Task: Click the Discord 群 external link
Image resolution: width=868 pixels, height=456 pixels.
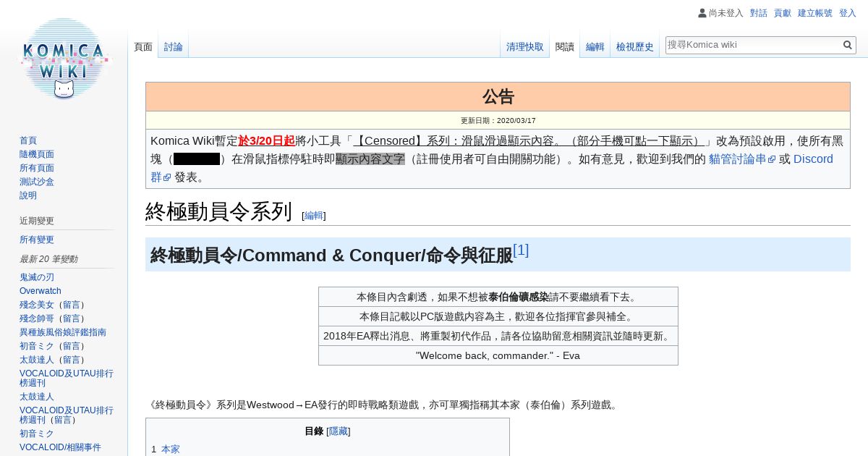Action: point(813,159)
